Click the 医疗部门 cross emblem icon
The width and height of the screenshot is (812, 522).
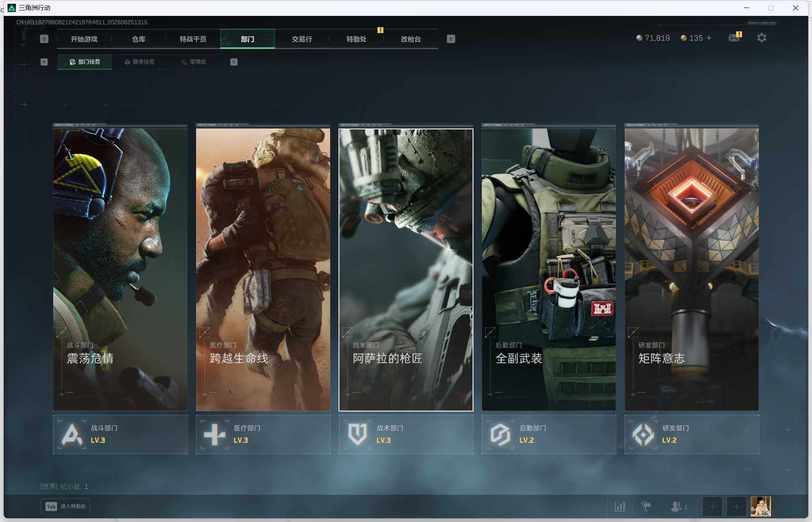[215, 435]
